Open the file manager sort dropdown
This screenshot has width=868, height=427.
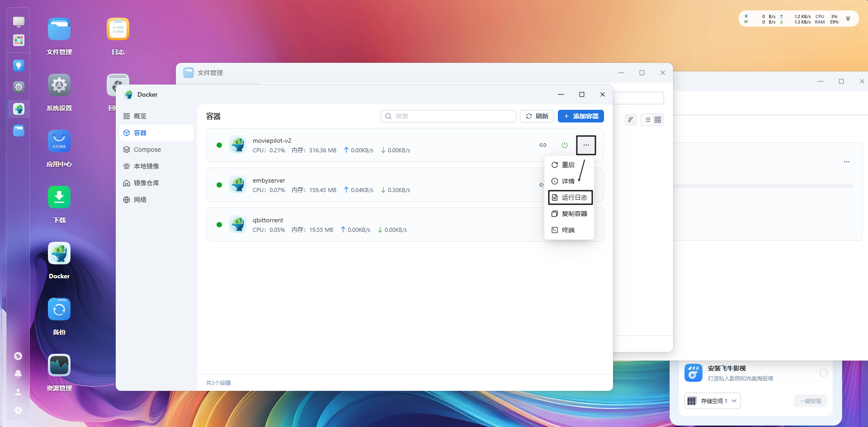point(630,120)
